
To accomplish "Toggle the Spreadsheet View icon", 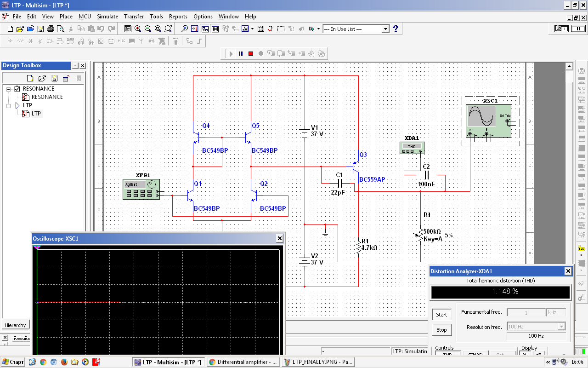I will (x=215, y=29).
